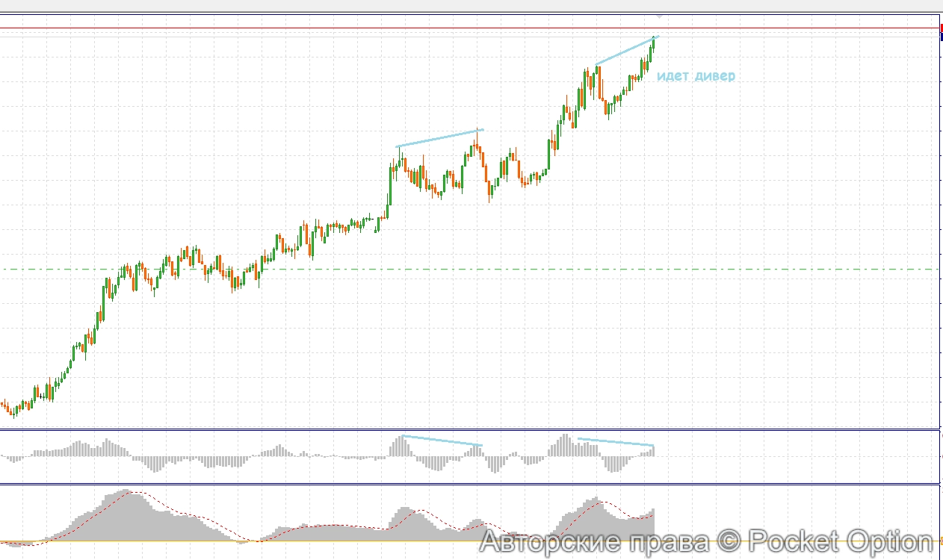This screenshot has height=560, width=943.
Task: Select the red horizontal line at top
Action: click(448, 28)
